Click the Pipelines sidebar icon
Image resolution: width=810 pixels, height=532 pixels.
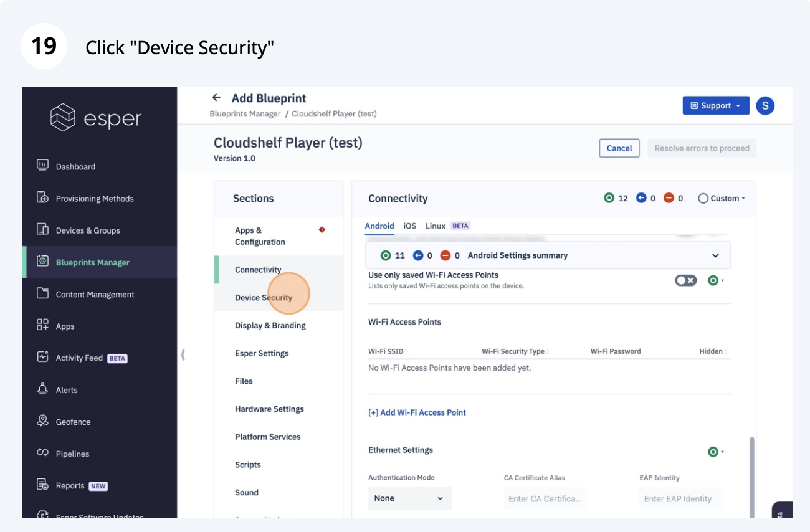coord(42,453)
